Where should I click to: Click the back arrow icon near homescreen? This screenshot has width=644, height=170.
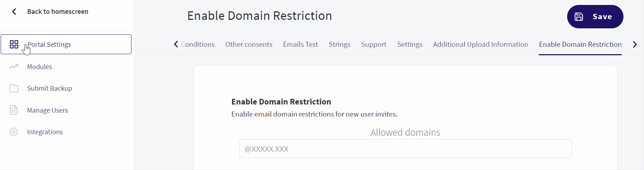14,12
